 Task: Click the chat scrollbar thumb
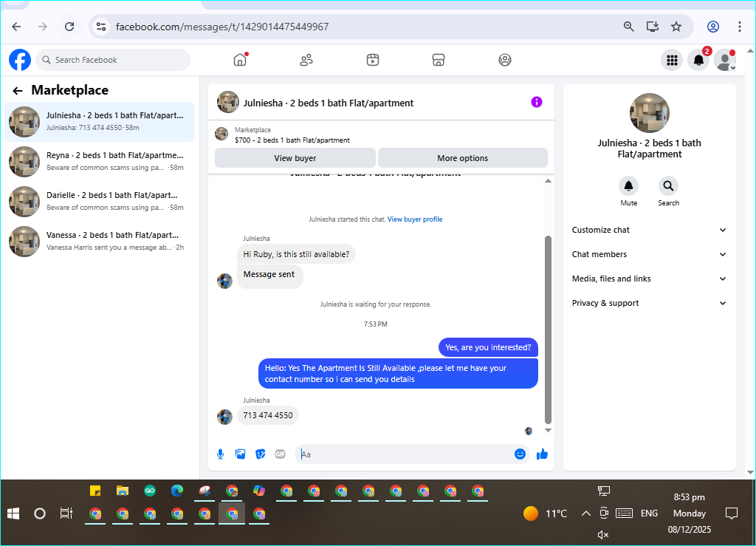pos(548,330)
